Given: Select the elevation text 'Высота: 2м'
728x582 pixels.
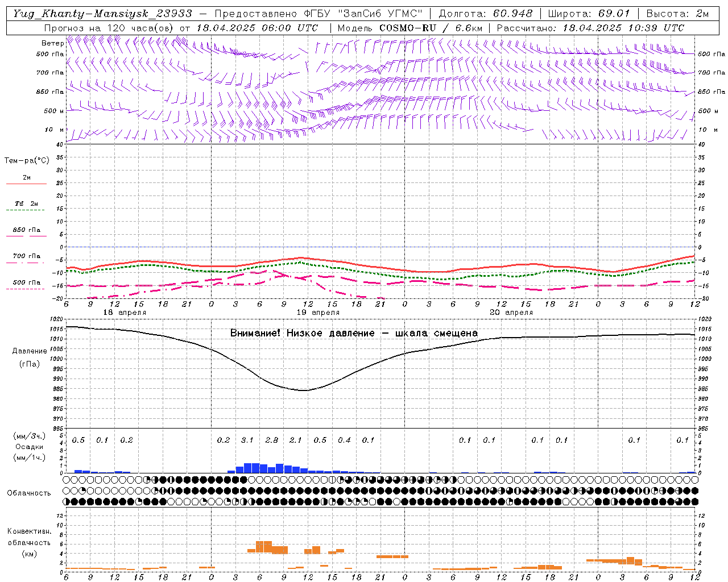Looking at the screenshot, I should point(677,14).
